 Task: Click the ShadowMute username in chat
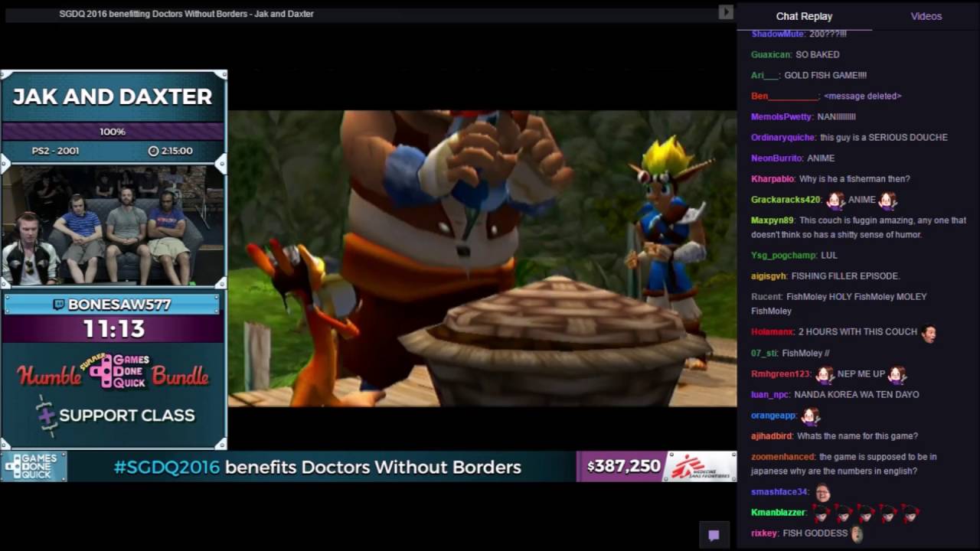[777, 34]
